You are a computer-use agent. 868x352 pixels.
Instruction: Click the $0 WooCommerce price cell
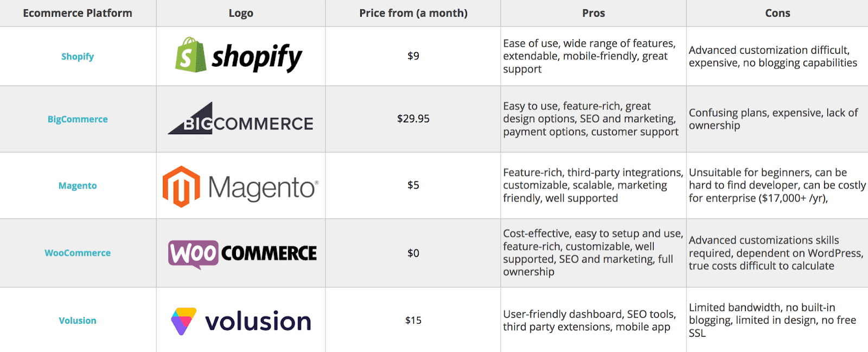coord(413,253)
